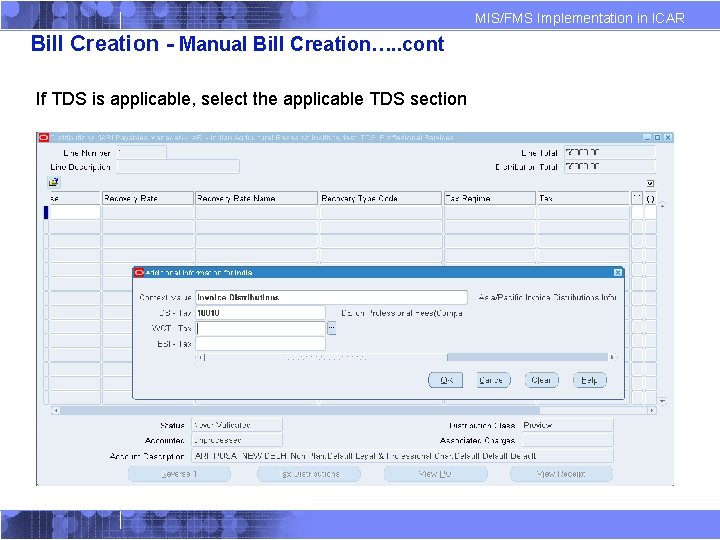
Task: Close the Additional Information for India dialog
Action: [618, 273]
